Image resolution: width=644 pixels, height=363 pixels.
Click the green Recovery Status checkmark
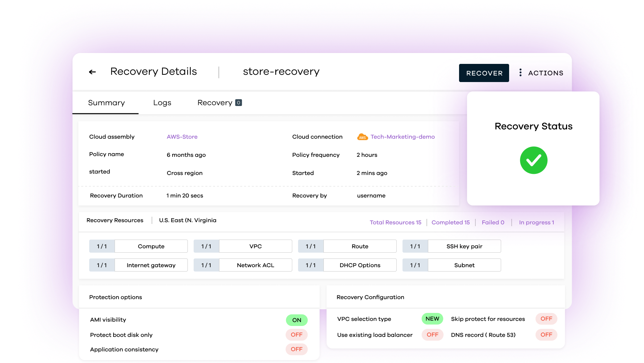[x=533, y=160]
